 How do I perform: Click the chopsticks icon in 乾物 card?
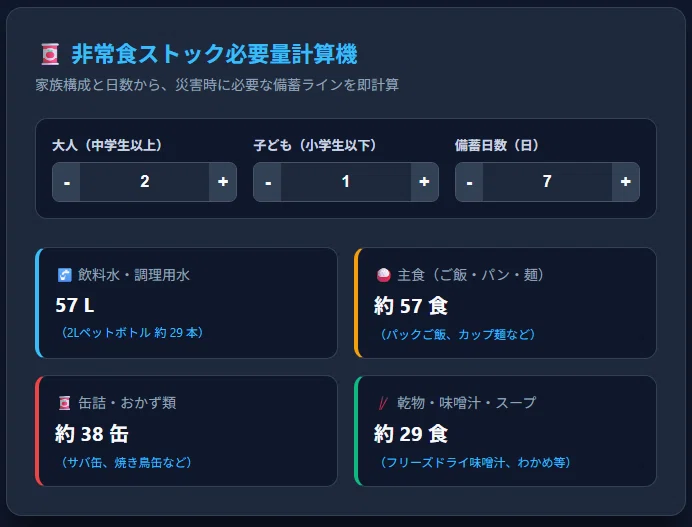click(383, 403)
